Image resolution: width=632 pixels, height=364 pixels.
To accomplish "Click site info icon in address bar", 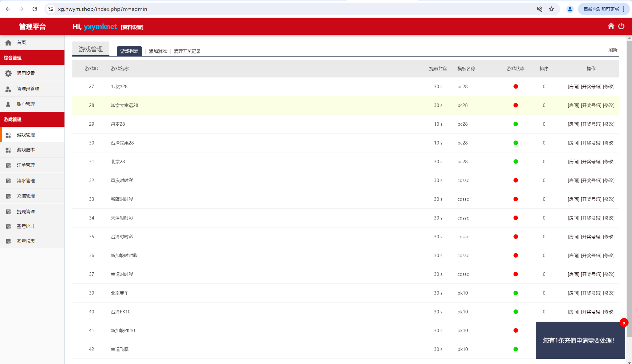I will 51,9.
